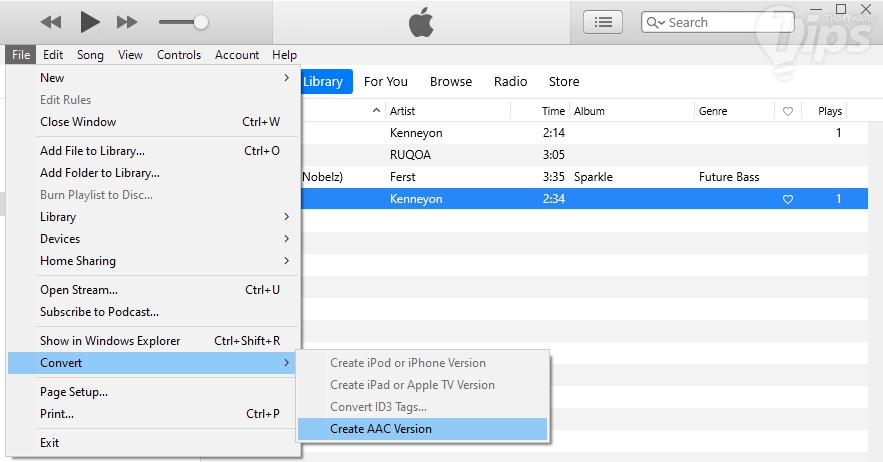This screenshot has height=462, width=883.
Task: Select Add File to Library
Action: 154,150
